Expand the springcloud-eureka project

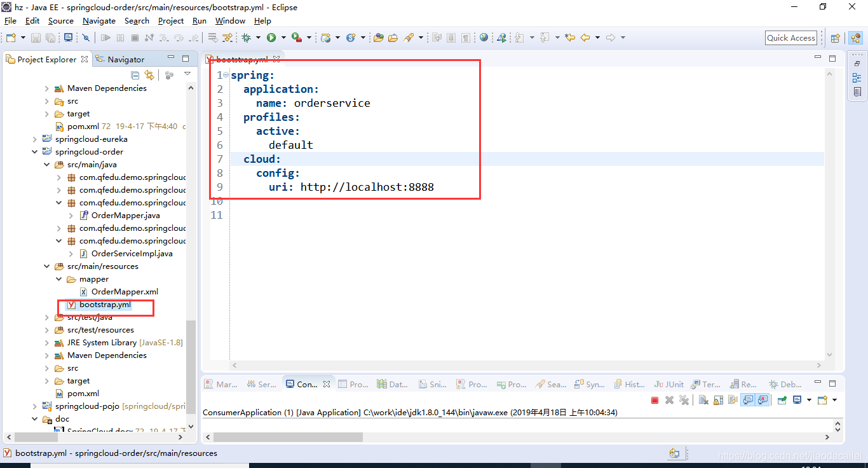[x=35, y=139]
